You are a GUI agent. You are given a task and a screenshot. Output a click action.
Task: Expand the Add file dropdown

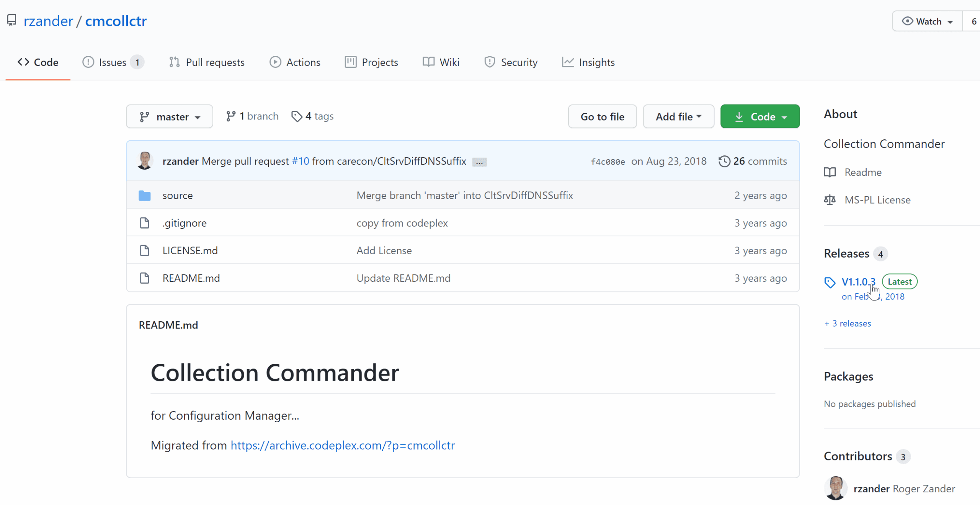678,116
